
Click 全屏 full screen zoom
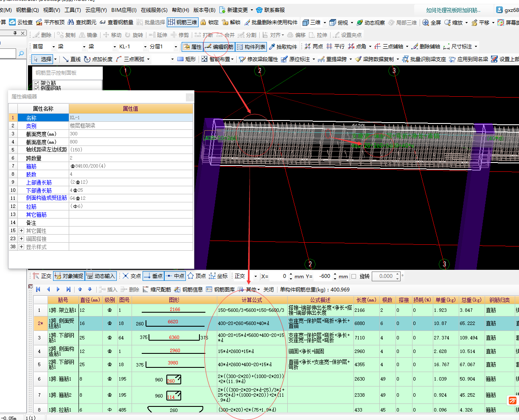pos(432,22)
